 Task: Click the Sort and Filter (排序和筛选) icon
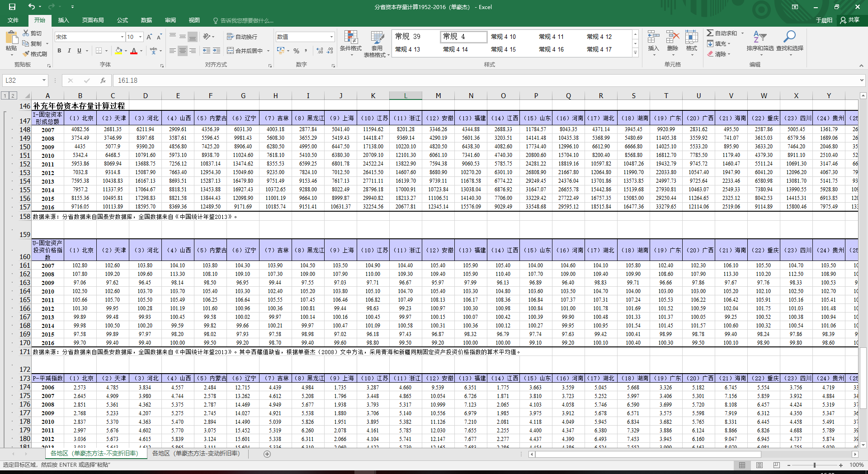pyautogui.click(x=759, y=37)
